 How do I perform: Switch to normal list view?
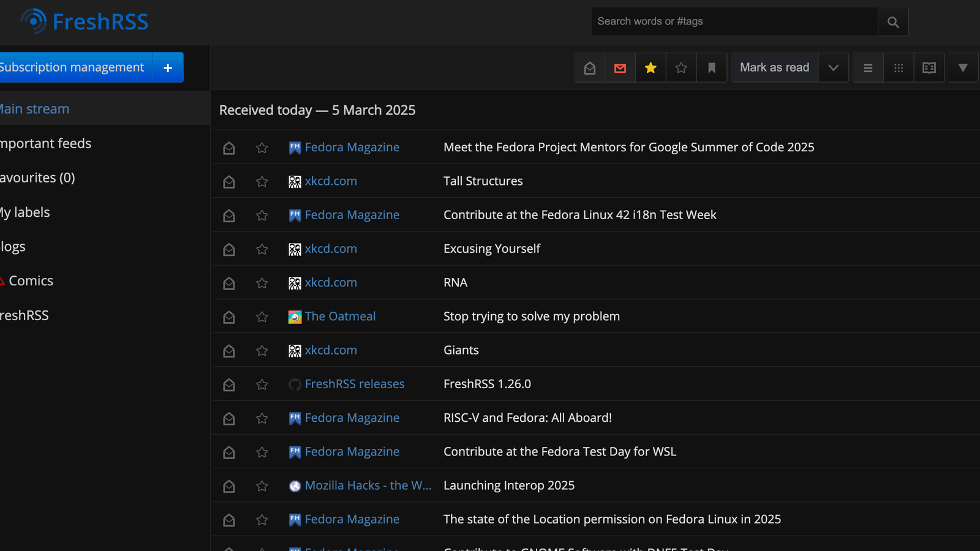coord(868,68)
